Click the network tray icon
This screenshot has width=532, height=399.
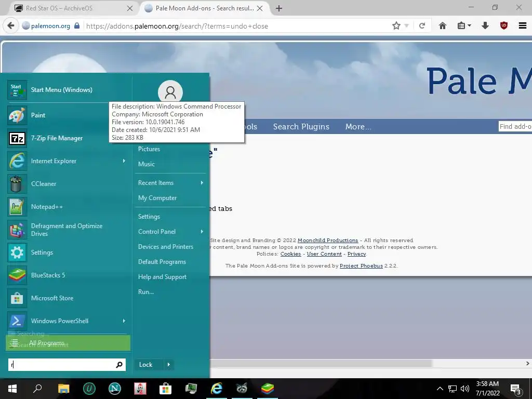[453, 389]
